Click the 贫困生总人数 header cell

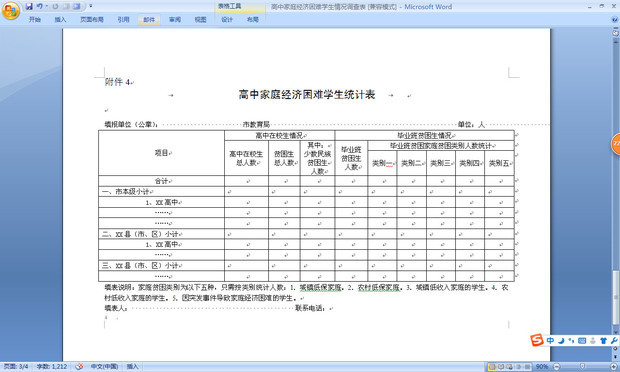284,158
